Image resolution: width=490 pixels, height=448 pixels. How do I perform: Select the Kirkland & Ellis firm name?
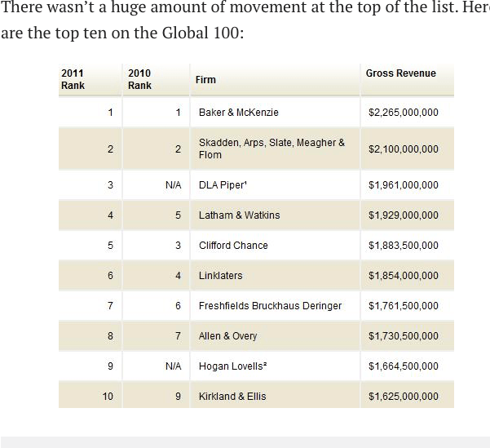[232, 397]
